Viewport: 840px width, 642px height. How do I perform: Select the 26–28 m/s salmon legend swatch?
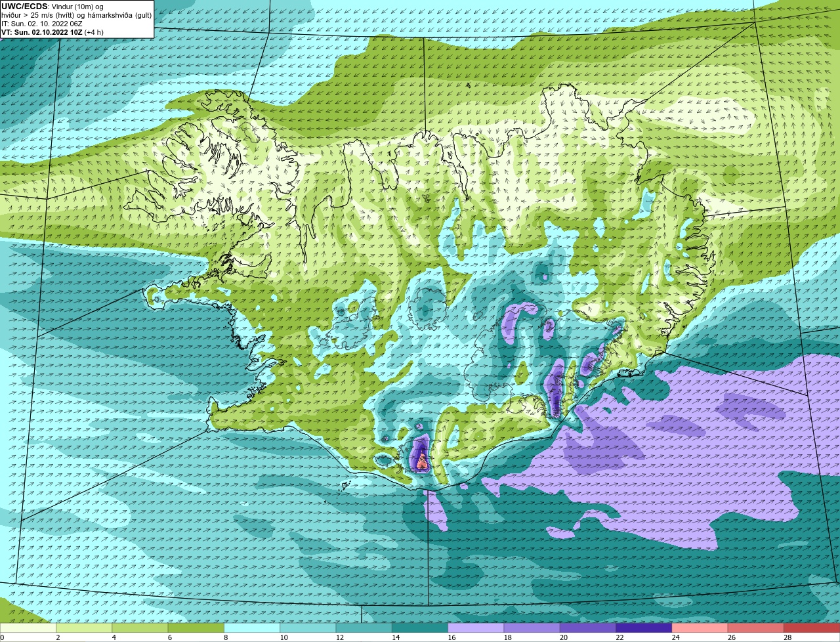point(756,628)
